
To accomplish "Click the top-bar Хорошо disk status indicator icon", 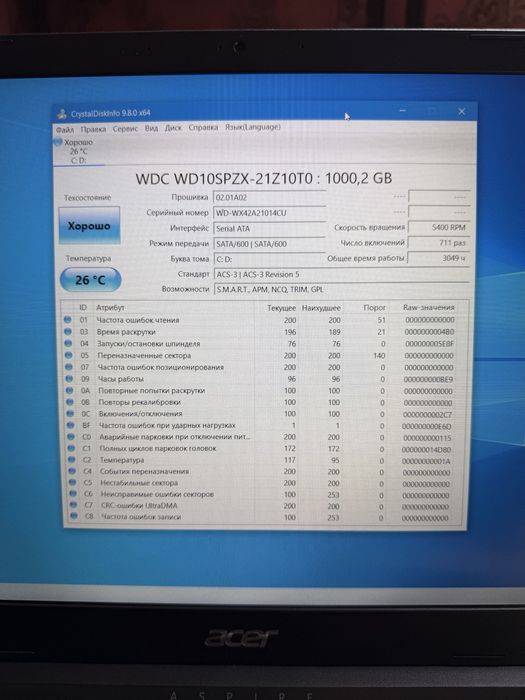I will [x=57, y=142].
